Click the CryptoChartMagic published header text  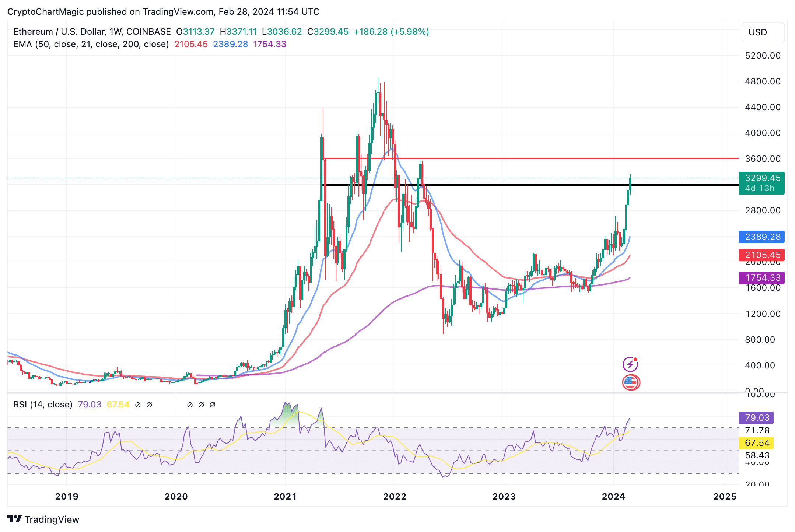163,12
